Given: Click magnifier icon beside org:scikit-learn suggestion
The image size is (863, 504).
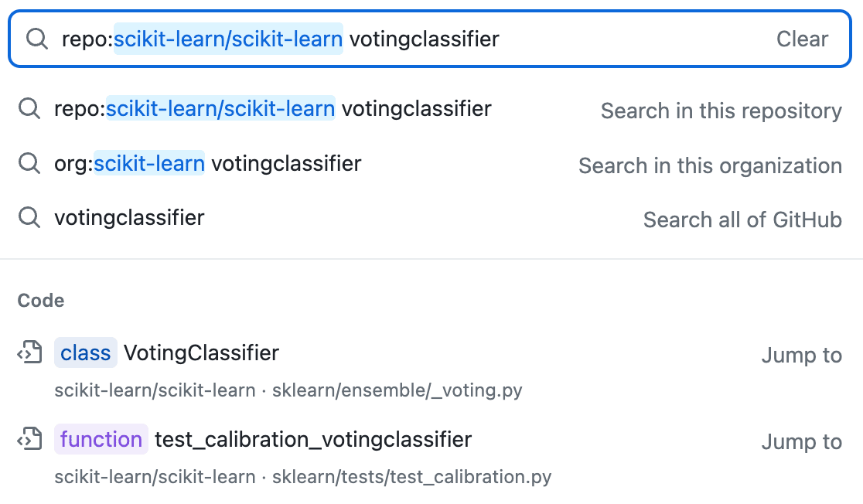Looking at the screenshot, I should coord(29,163).
